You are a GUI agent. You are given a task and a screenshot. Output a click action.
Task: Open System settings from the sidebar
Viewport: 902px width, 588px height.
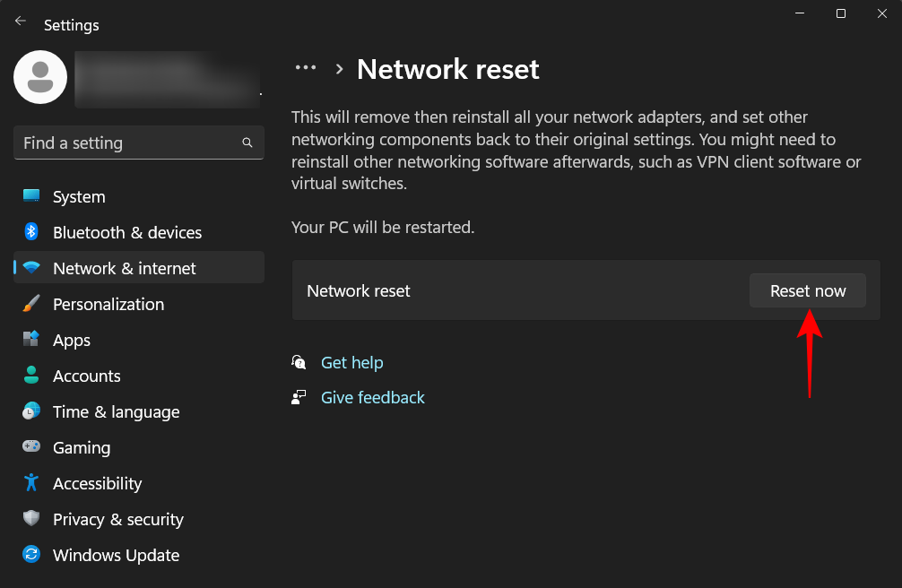coord(78,196)
